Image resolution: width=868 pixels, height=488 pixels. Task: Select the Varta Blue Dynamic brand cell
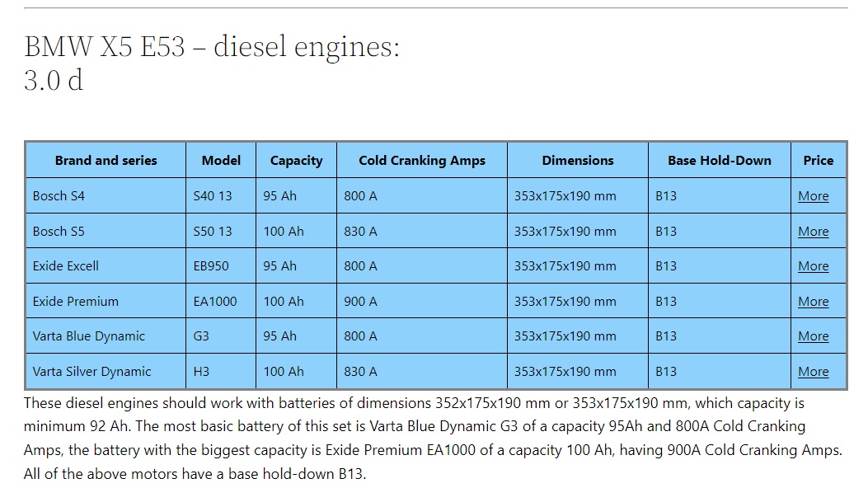click(106, 336)
